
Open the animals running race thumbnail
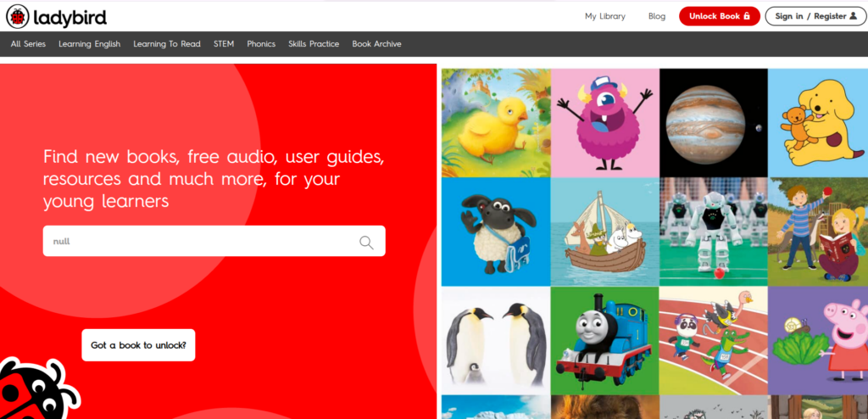[x=714, y=340]
